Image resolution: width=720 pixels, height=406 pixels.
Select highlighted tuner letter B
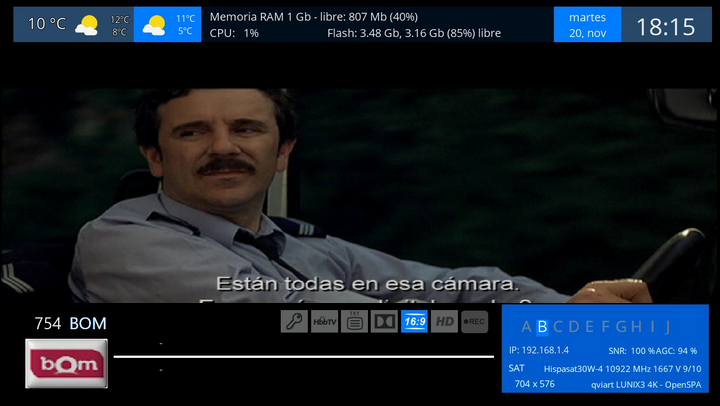point(542,327)
